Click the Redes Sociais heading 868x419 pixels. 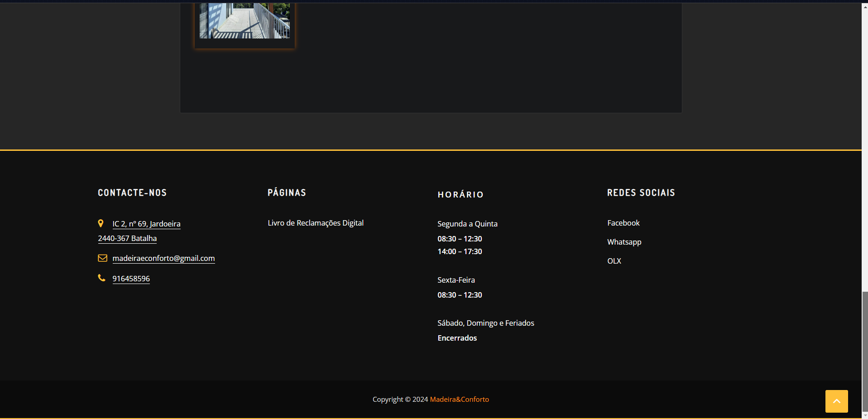point(641,193)
